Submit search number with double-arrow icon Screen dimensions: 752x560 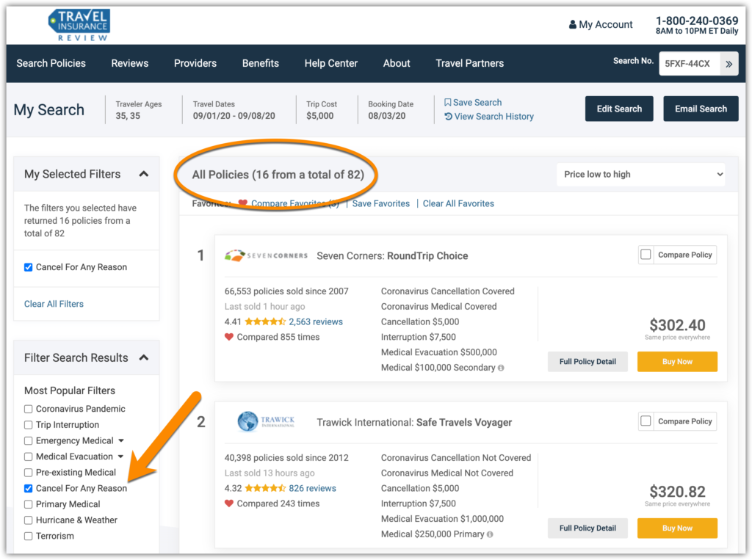coord(728,64)
